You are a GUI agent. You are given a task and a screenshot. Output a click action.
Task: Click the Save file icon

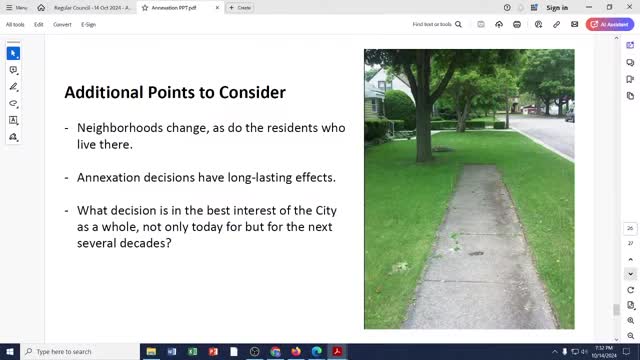tap(481, 24)
